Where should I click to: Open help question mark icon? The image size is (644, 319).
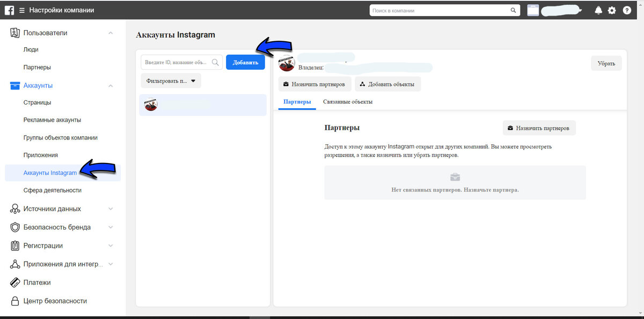(627, 10)
